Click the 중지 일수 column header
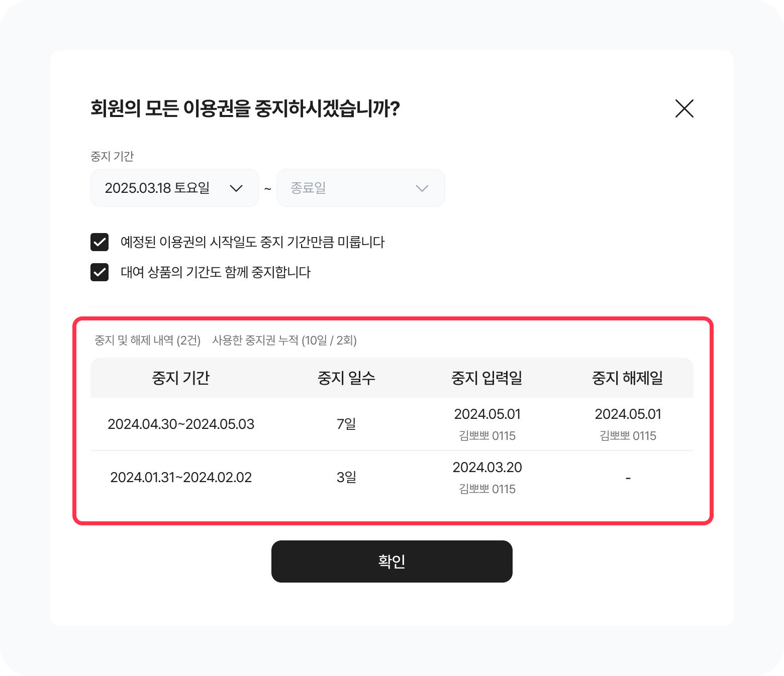 (346, 378)
